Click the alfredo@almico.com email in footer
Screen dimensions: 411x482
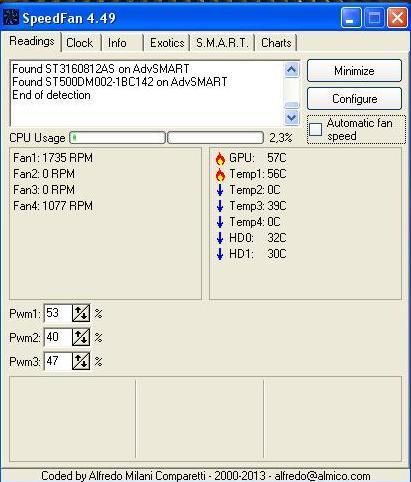(322, 476)
